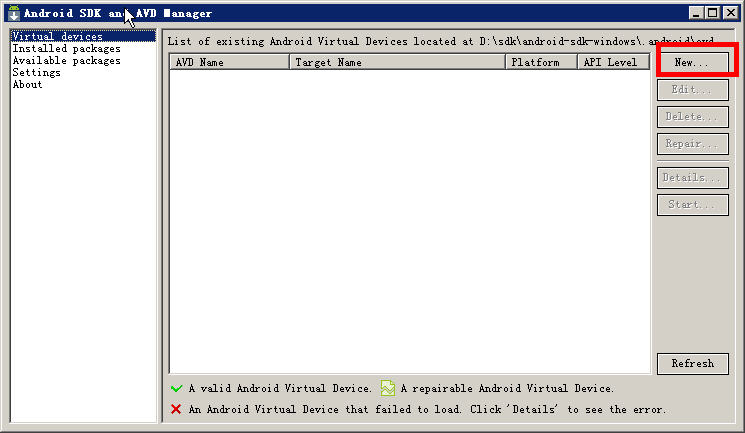Screen dimensions: 745x433
Task: Refresh the virtual devices list
Action: pos(692,364)
